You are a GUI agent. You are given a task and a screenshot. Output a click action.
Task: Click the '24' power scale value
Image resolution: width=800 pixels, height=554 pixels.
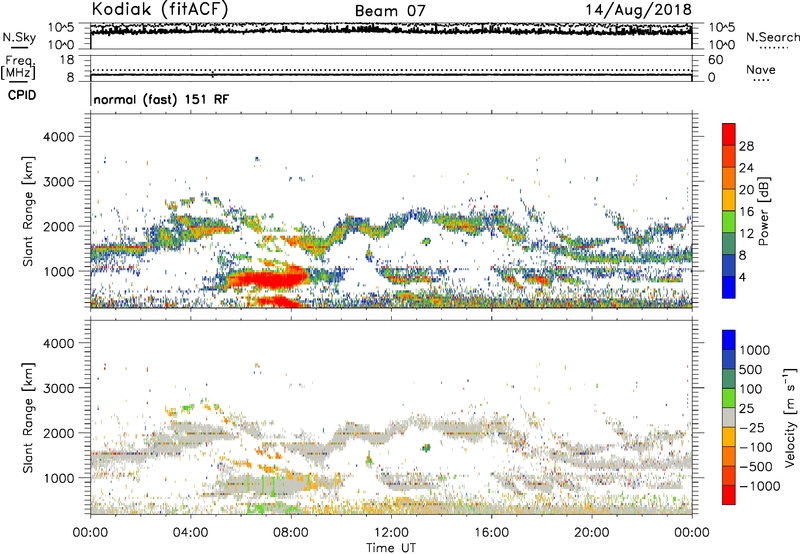pos(746,168)
